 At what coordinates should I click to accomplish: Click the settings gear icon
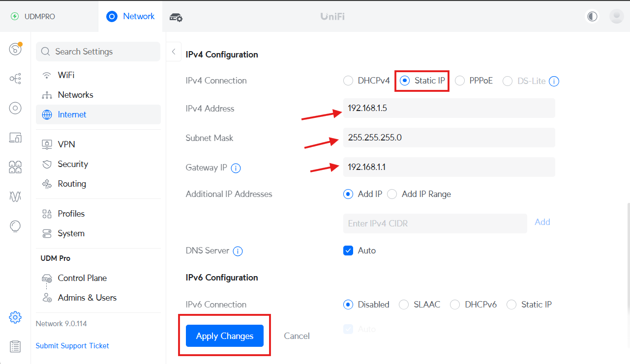pos(15,317)
